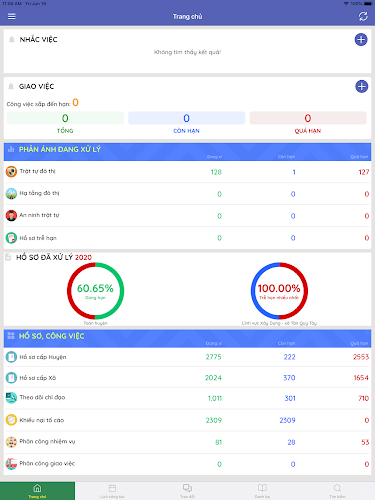Tap the red 2553 overdue value
This screenshot has width=375, height=500.
361,357
